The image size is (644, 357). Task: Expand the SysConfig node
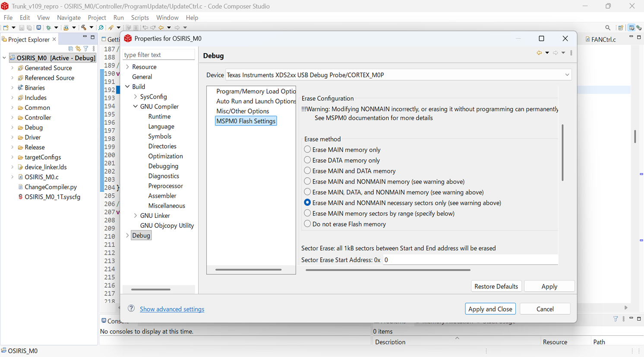pyautogui.click(x=136, y=97)
